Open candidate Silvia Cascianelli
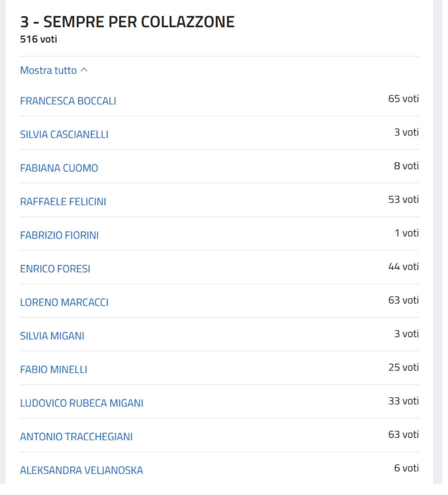Viewport: 448px width, 495px height. pos(64,134)
